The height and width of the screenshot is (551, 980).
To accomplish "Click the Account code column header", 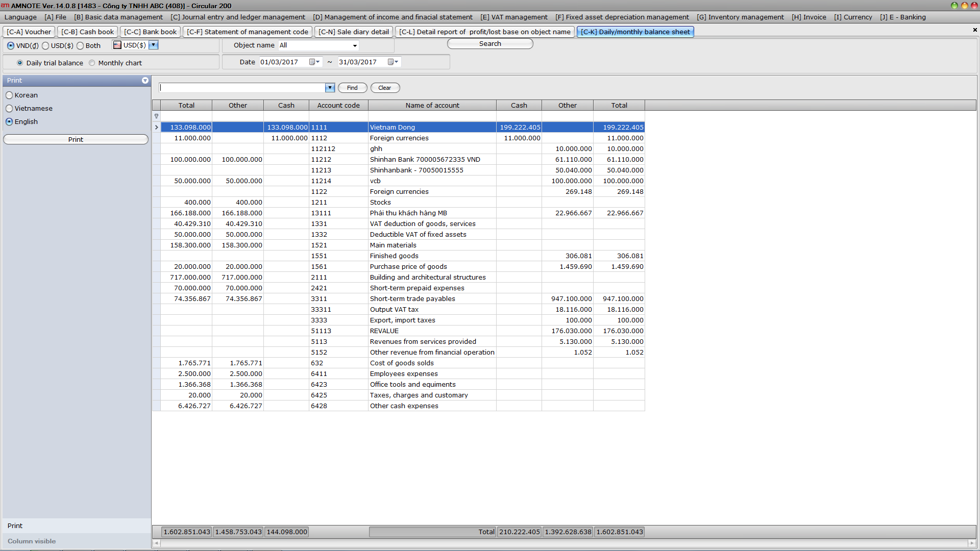I will pos(338,106).
